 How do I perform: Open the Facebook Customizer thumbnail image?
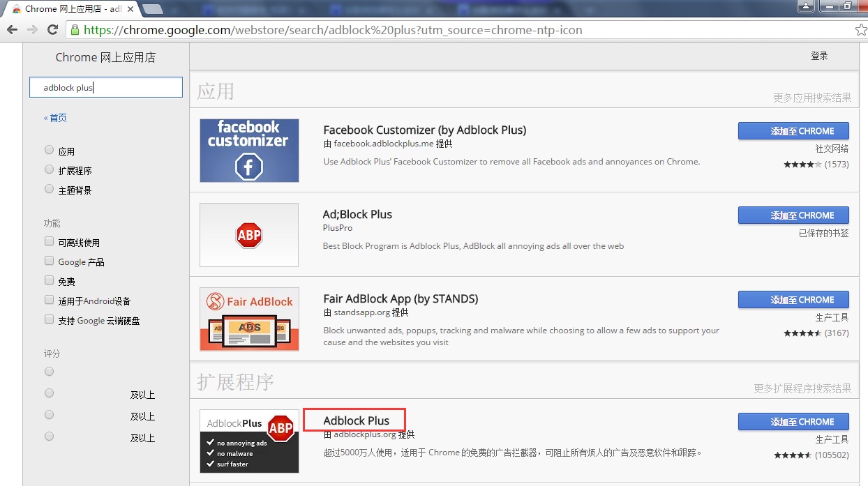pos(249,151)
